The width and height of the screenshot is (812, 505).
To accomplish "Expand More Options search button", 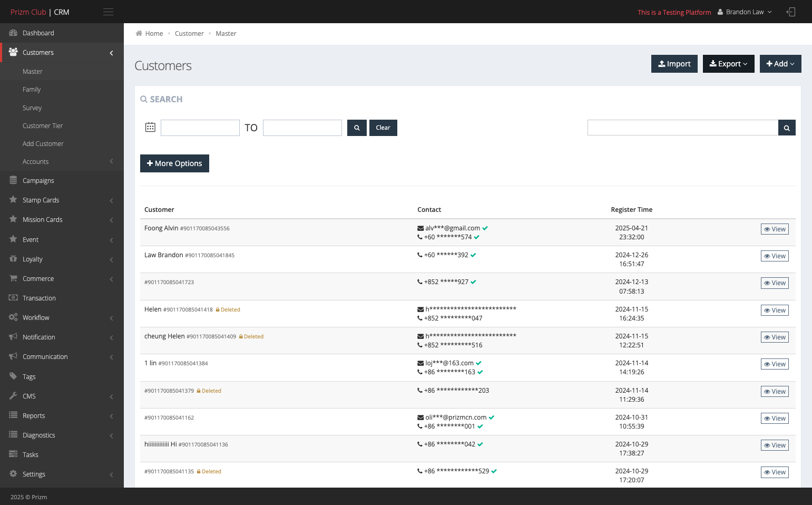I will click(174, 163).
